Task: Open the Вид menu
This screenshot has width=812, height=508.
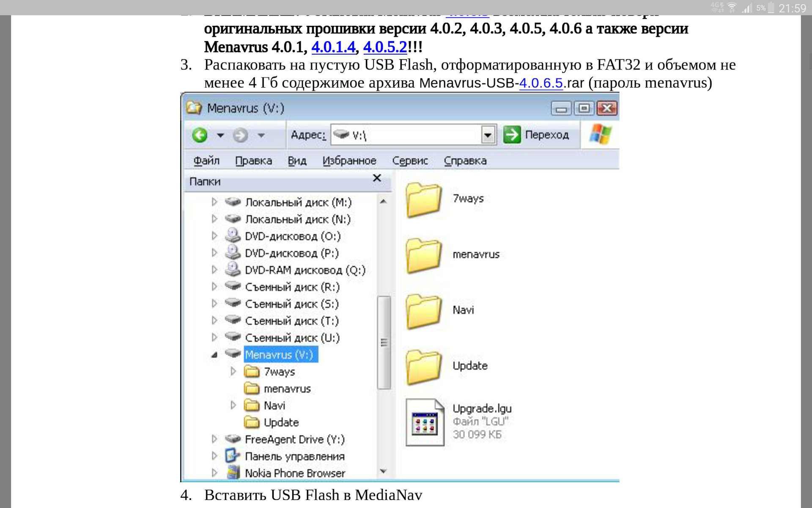Action: point(297,161)
